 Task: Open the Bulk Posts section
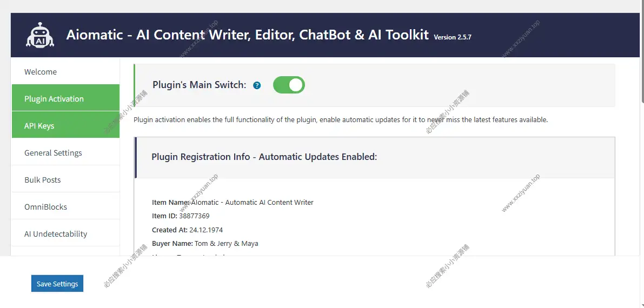(x=43, y=180)
